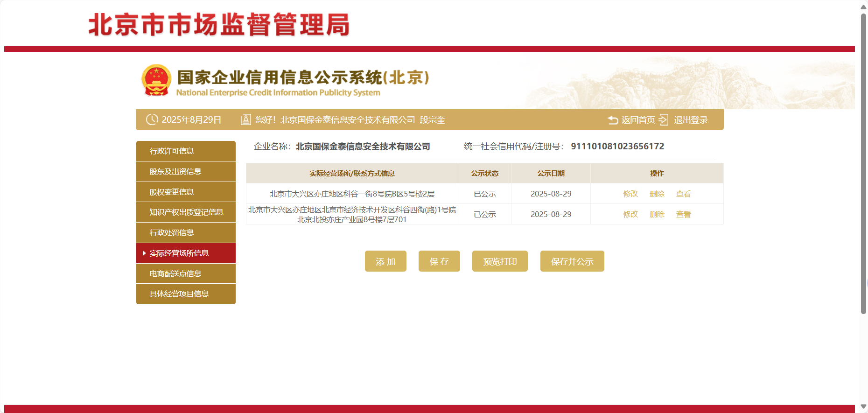Screen dimensions: 868x413
Task: Click 已公示 status in the 科谷一街 row
Action: point(485,194)
